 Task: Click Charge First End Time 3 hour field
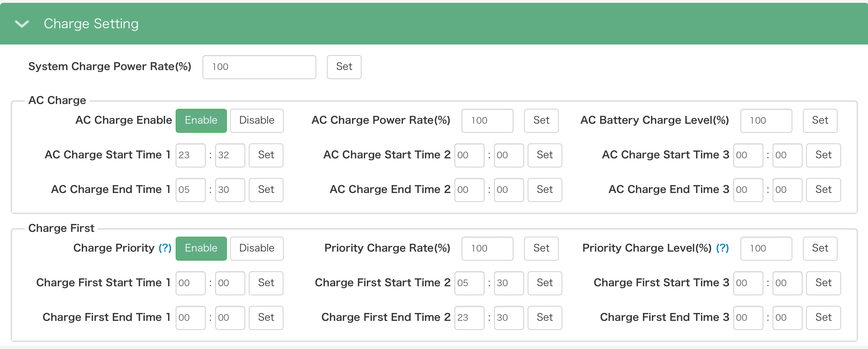pyautogui.click(x=748, y=318)
